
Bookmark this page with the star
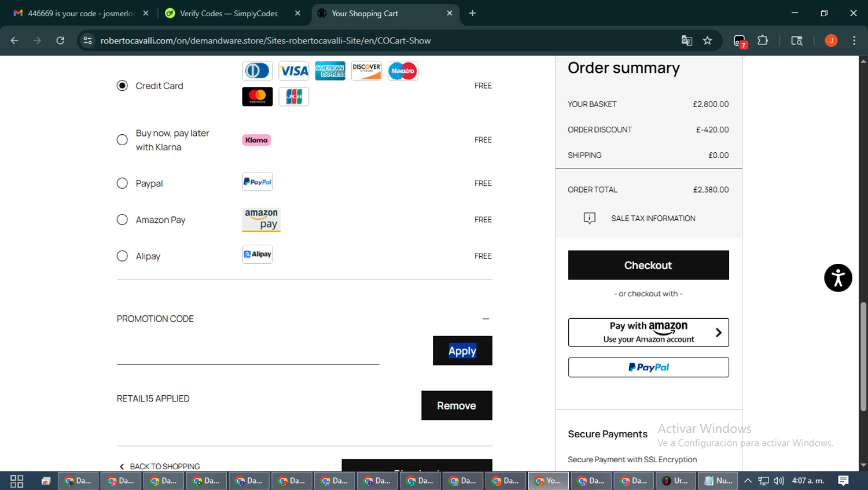(707, 40)
